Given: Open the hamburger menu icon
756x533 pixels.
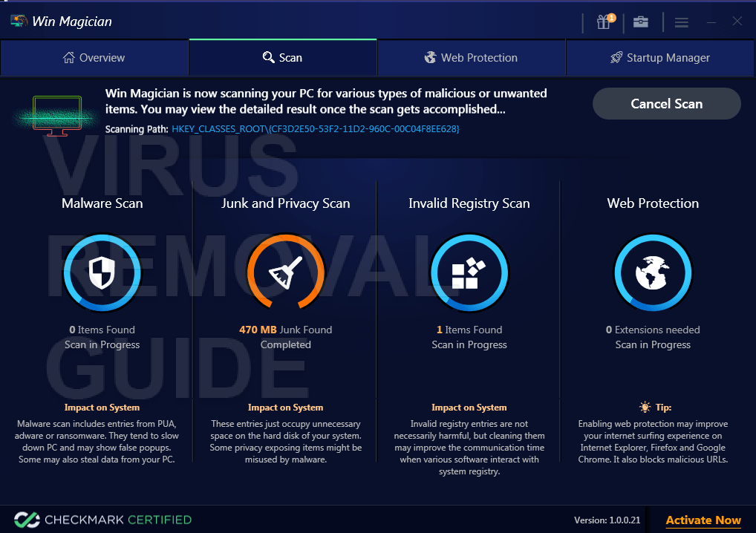Looking at the screenshot, I should tap(681, 22).
